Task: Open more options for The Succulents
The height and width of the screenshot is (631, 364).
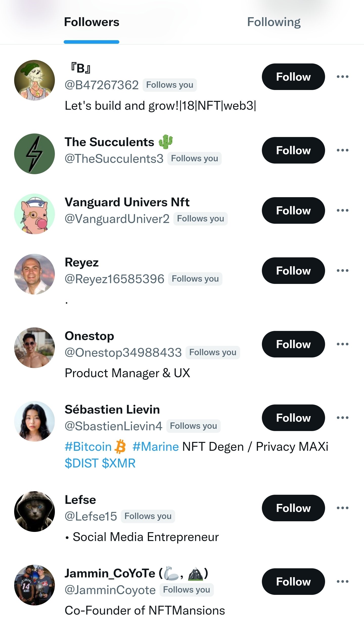Action: 343,150
